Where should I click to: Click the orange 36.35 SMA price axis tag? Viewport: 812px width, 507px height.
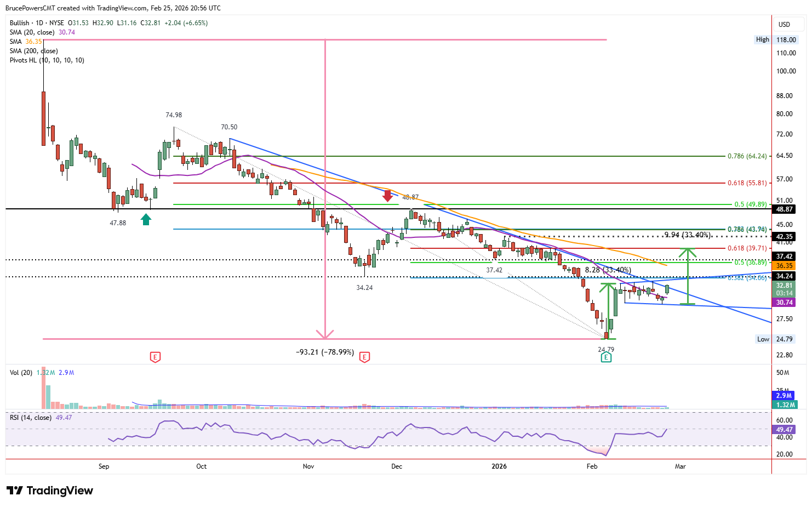[785, 266]
